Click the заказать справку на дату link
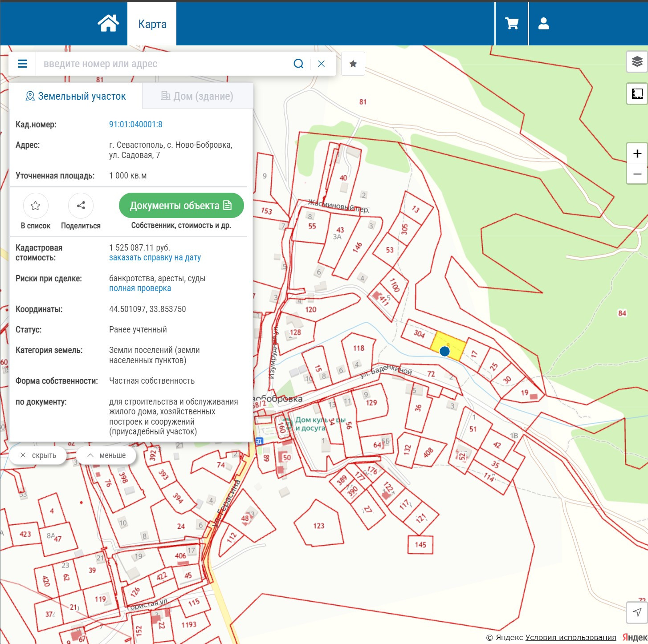 (x=155, y=258)
